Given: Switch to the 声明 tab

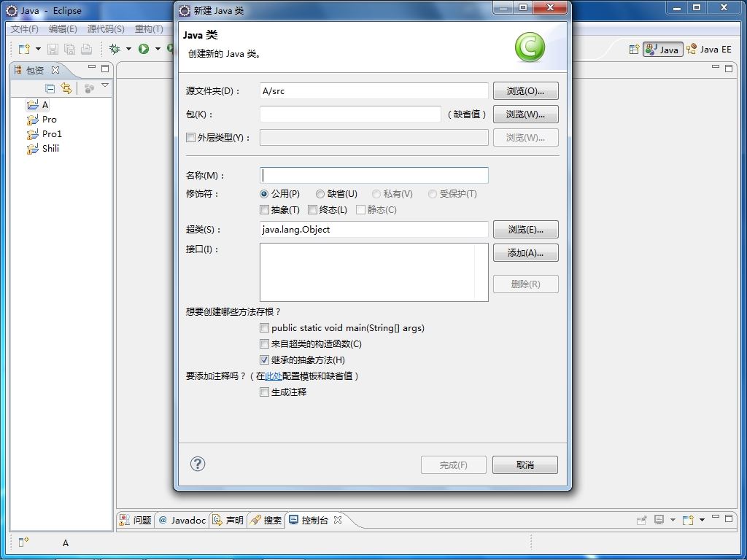Looking at the screenshot, I should 228,520.
